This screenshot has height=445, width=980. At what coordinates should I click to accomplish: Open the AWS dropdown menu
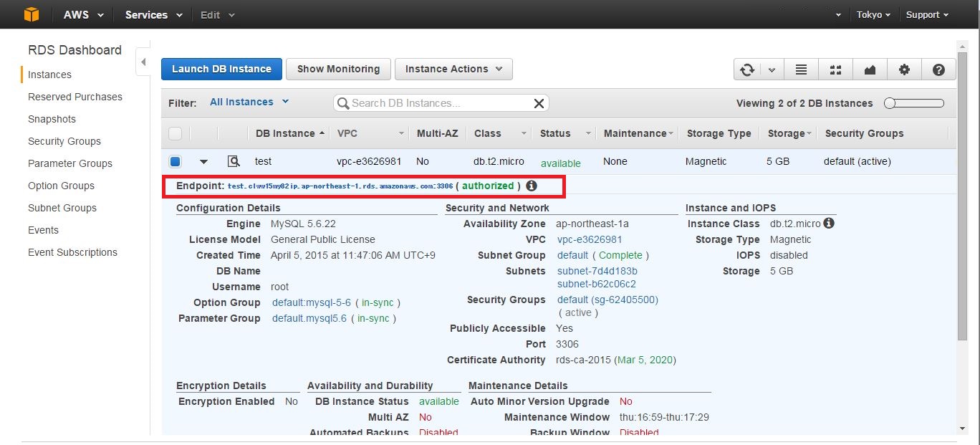coord(82,14)
